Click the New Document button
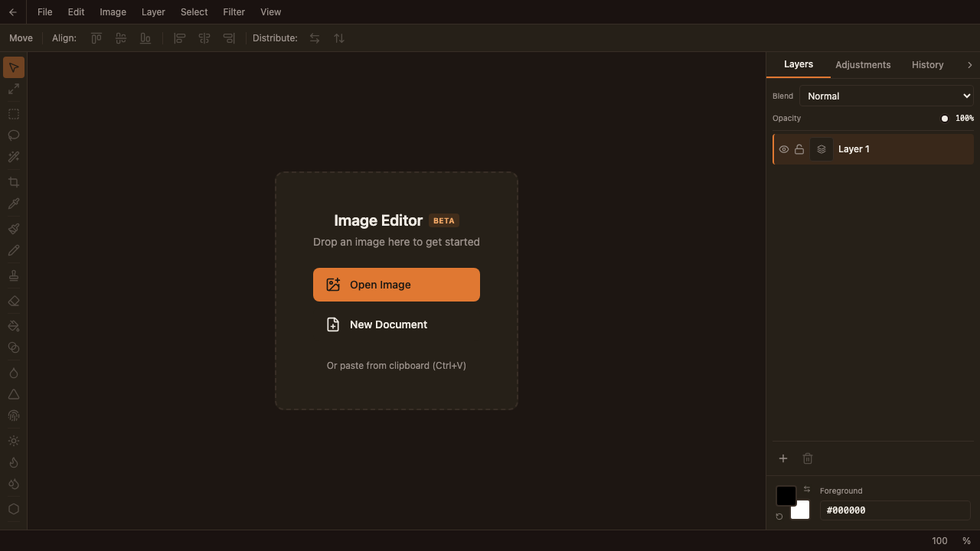Image resolution: width=980 pixels, height=551 pixels. (x=397, y=324)
